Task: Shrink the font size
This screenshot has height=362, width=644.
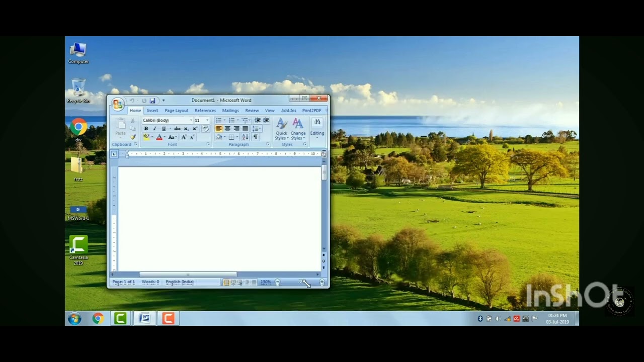Action: coord(192,137)
